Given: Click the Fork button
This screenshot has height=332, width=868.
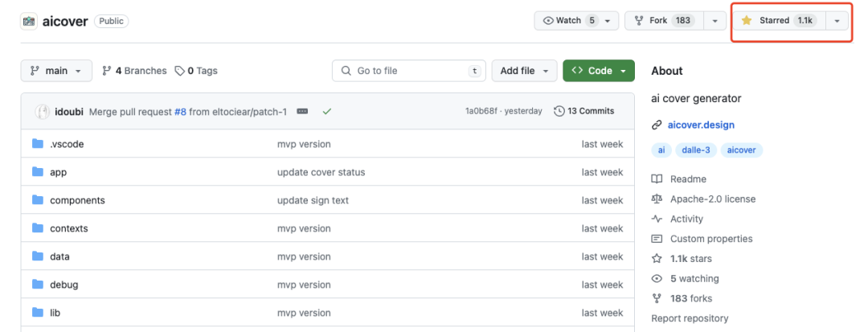Looking at the screenshot, I should point(665,20).
